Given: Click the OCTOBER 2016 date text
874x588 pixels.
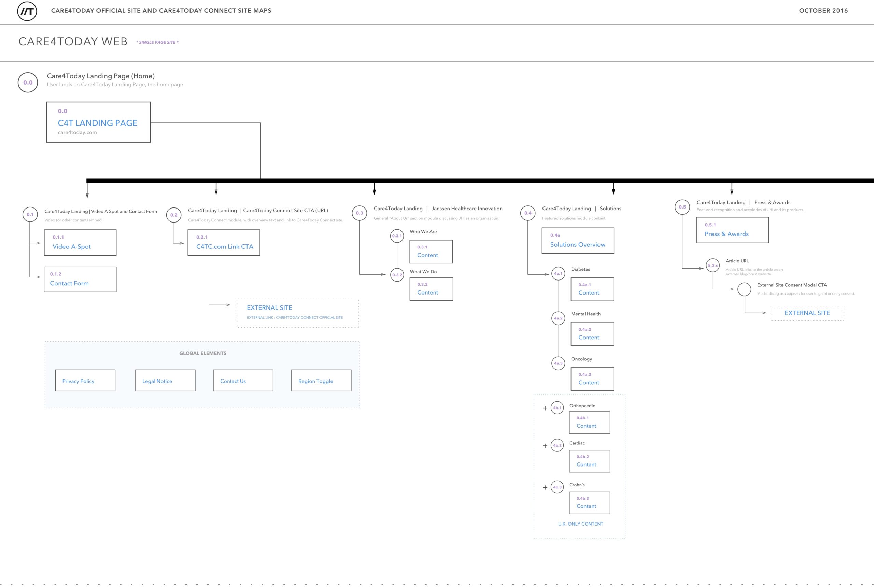Looking at the screenshot, I should [823, 11].
